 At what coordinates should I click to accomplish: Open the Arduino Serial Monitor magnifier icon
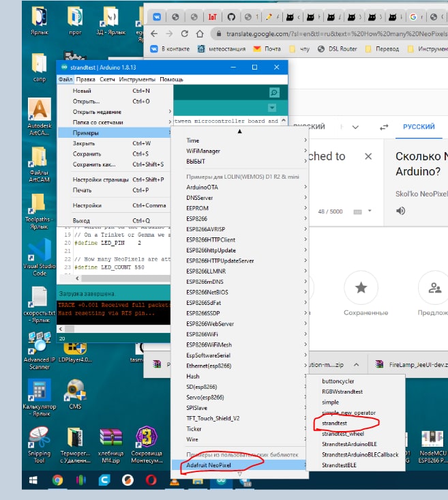tap(274, 93)
